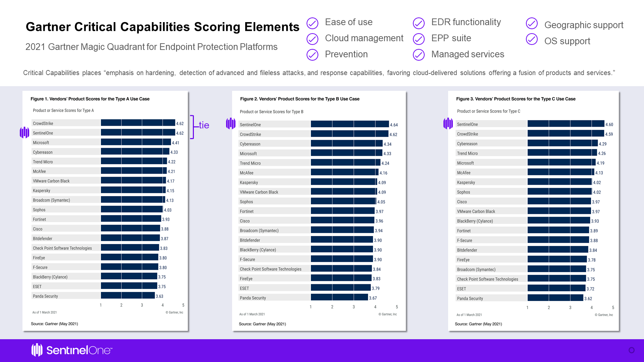Click the SentinelOne 4.64 bar in Figure 2

pos(350,124)
